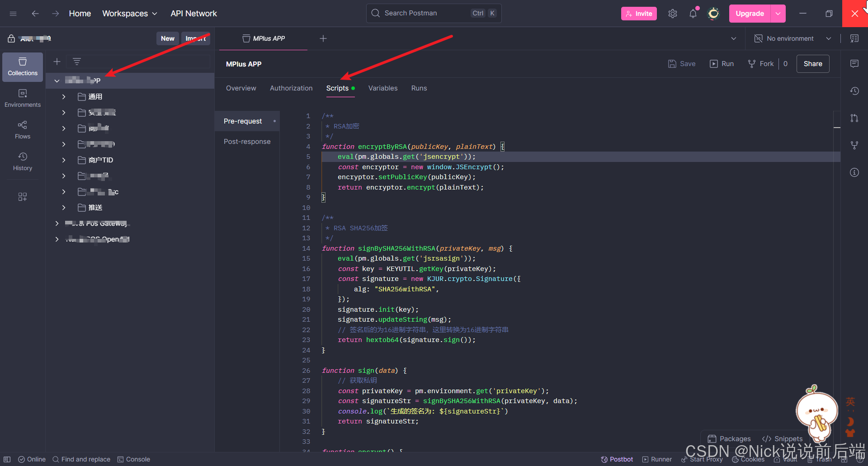Screen dimensions: 868x466
Task: Expand the Pos Gateway collection
Action: 57,223
